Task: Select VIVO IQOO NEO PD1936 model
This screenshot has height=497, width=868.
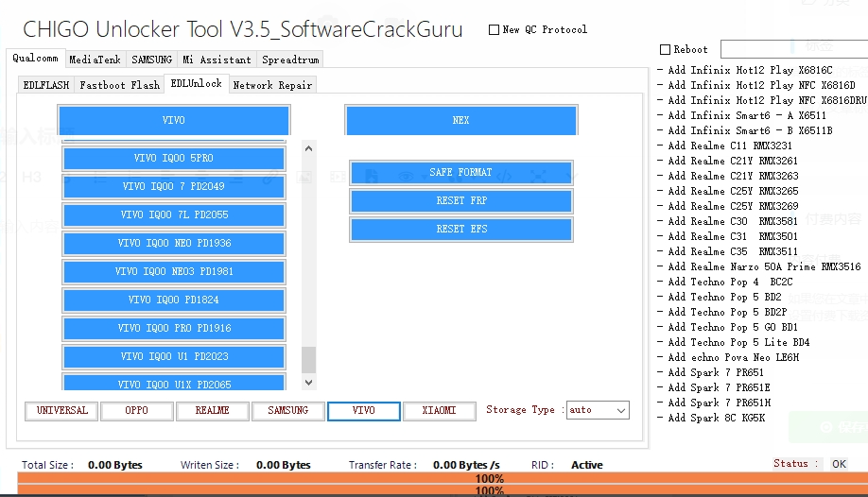Action: tap(174, 243)
